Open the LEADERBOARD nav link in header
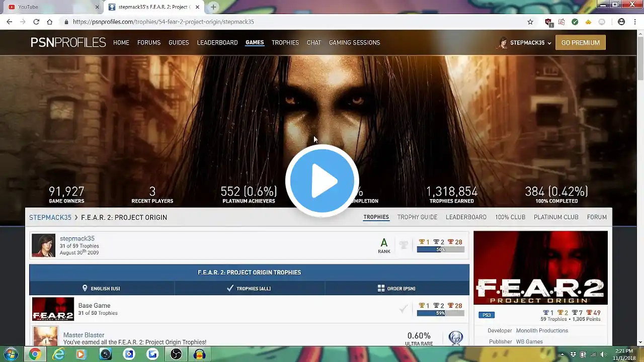644x362 pixels. 217,43
